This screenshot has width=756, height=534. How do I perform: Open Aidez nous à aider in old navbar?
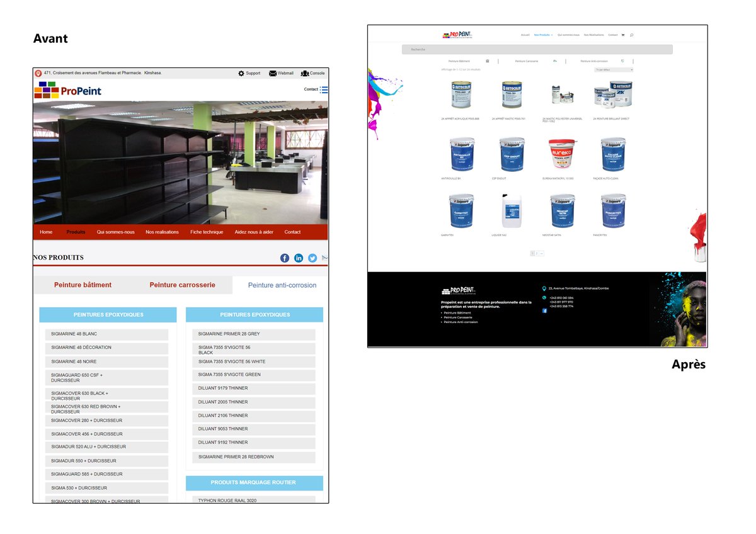(254, 232)
